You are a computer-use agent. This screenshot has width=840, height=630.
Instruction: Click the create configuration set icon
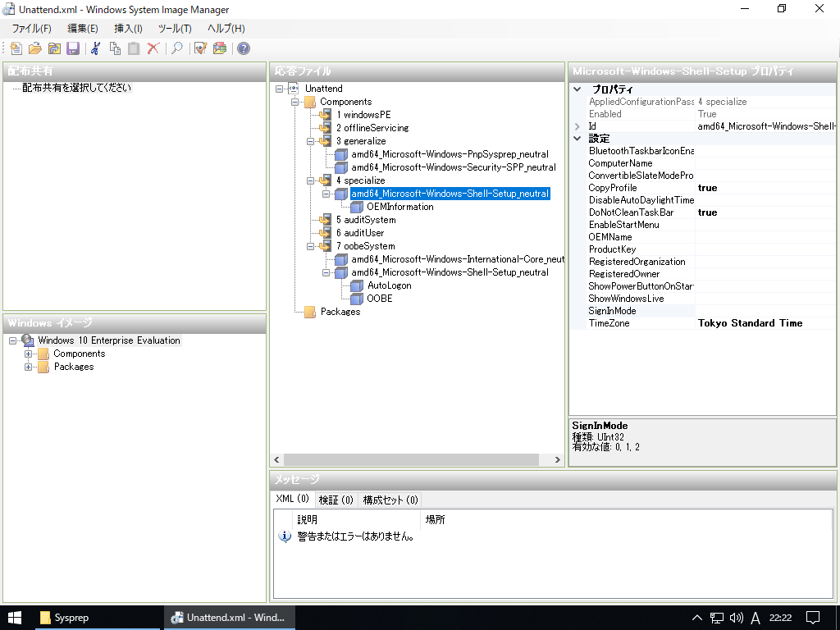pos(220,48)
